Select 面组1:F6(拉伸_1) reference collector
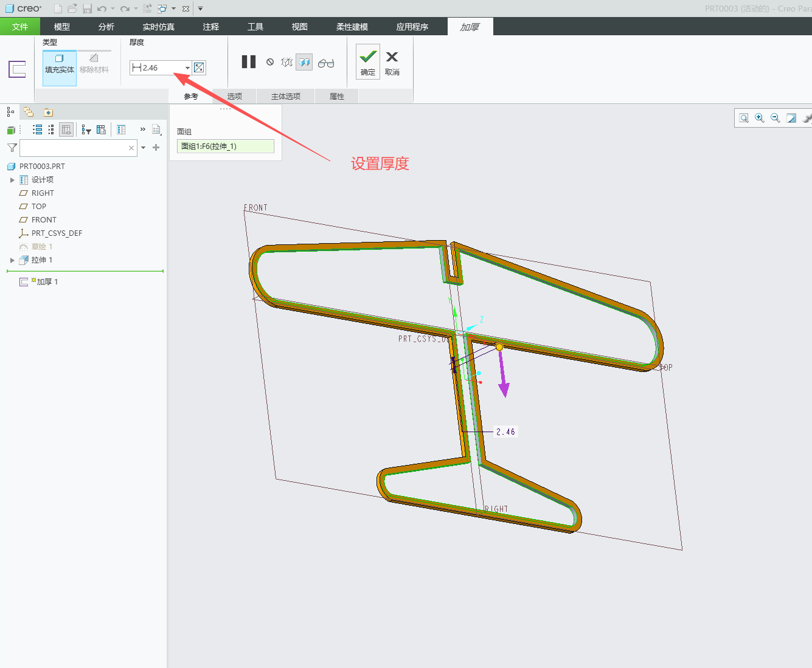Image resolution: width=812 pixels, height=668 pixels. (226, 146)
